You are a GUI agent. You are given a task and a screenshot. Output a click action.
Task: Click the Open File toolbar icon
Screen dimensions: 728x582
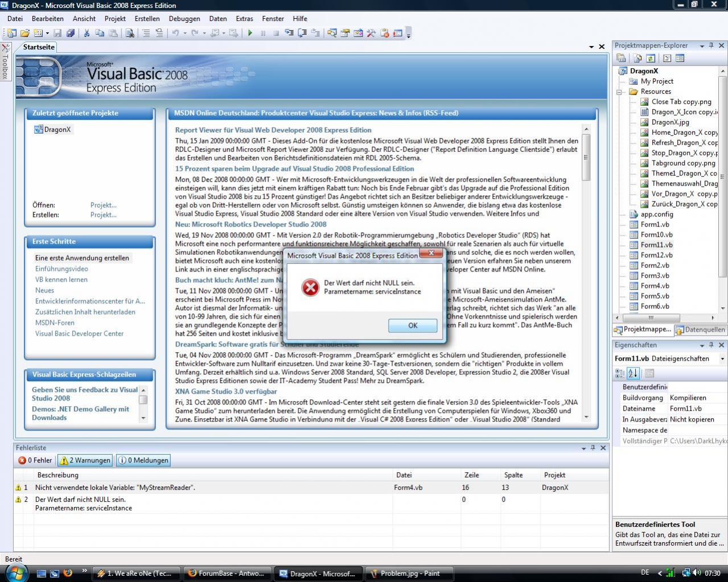coord(25,33)
